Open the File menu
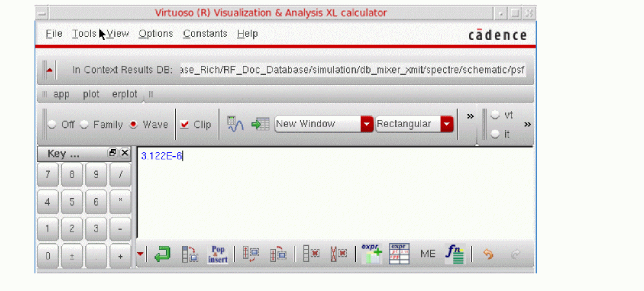Image resolution: width=644 pixels, height=291 pixels. tap(54, 34)
